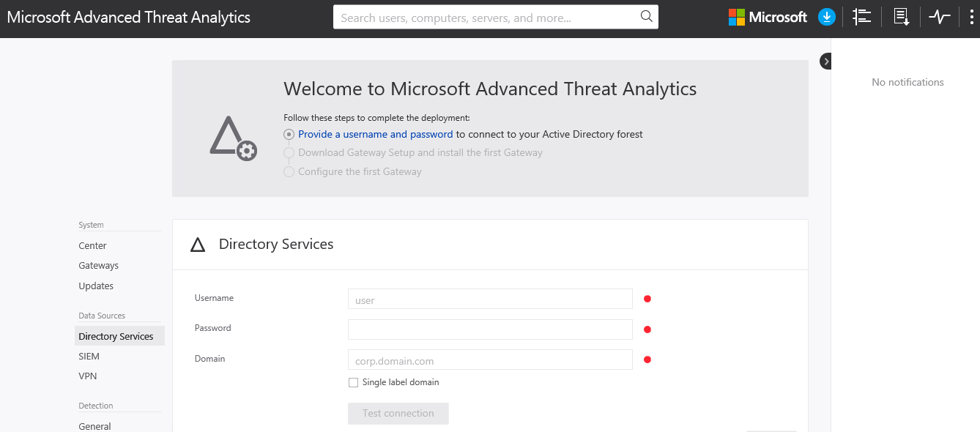Click the blue download arrow icon

tap(826, 16)
